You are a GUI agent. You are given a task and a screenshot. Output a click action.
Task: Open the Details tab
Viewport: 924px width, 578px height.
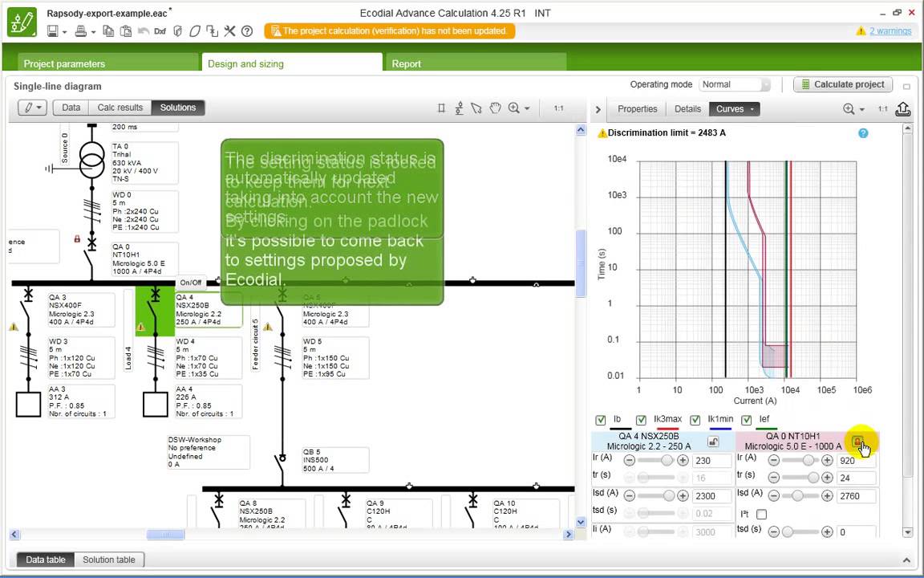tap(687, 109)
